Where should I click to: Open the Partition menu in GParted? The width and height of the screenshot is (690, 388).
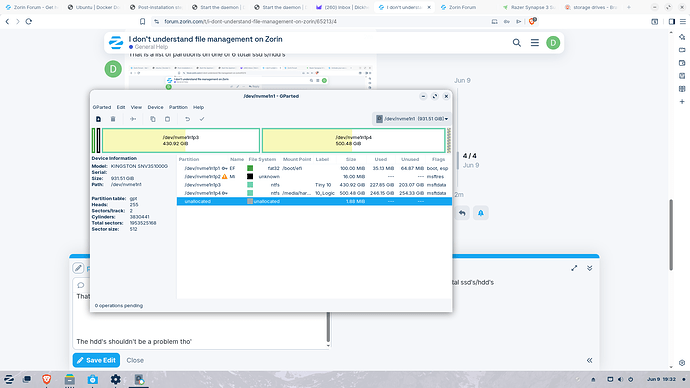[178, 107]
